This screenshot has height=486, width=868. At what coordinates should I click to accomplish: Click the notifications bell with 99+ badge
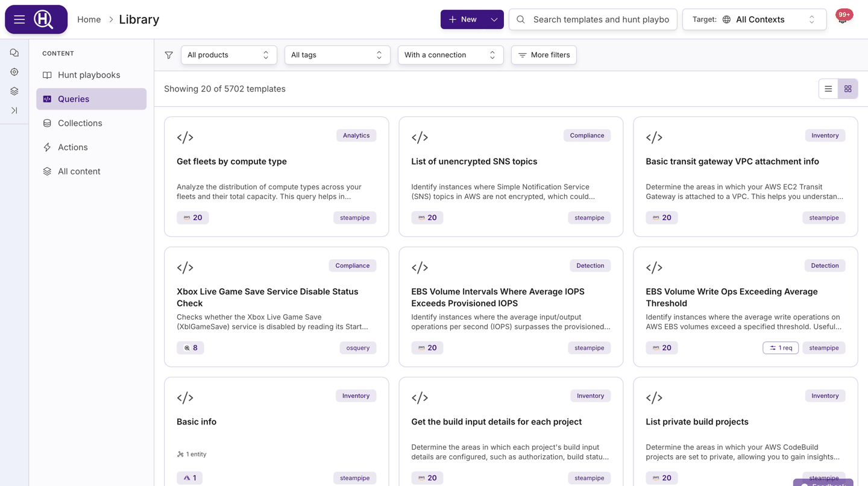tap(843, 18)
